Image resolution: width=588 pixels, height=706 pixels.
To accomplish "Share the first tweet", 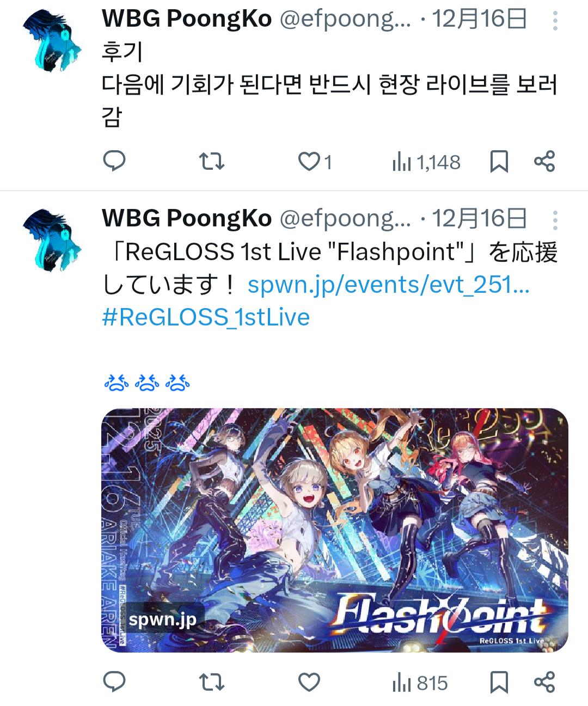I will (x=544, y=162).
